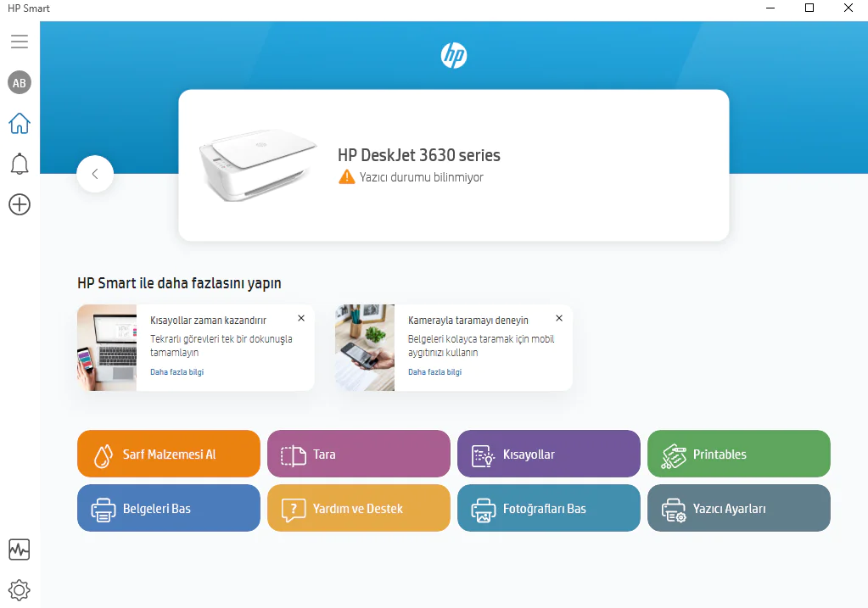The width and height of the screenshot is (868, 608).
Task: Click the HP logo at top
Action: tap(454, 55)
